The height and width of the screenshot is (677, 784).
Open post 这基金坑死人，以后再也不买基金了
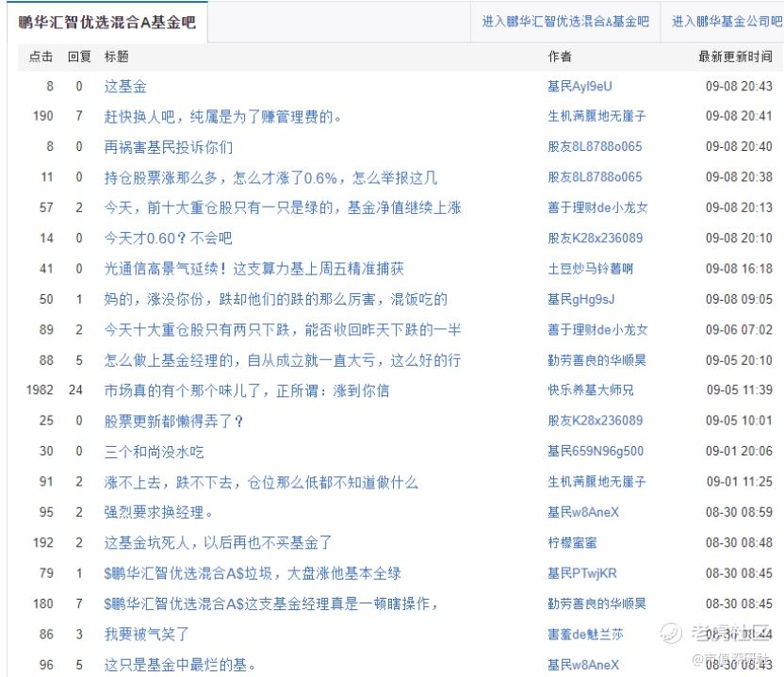(x=218, y=543)
